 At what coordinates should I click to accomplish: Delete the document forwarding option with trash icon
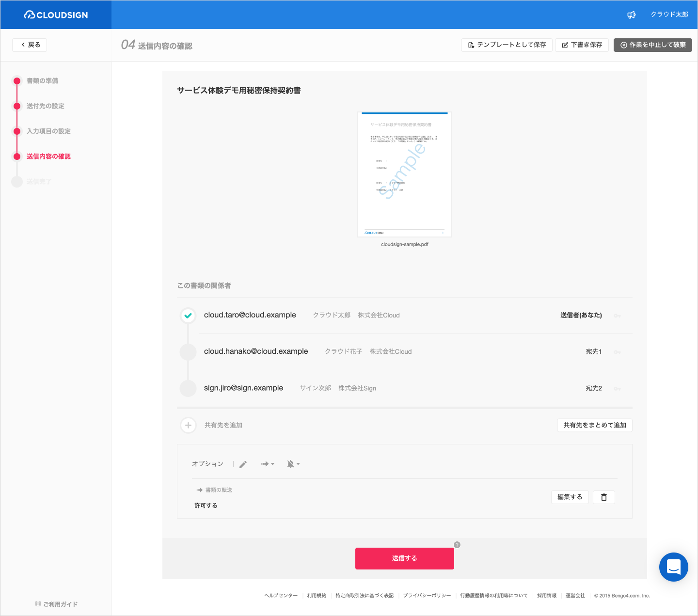[604, 497]
